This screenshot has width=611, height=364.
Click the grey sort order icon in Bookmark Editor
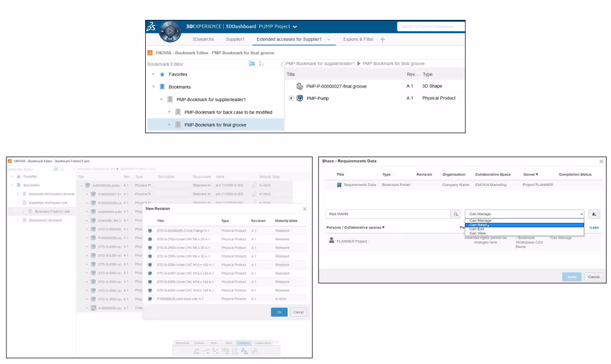click(x=261, y=63)
